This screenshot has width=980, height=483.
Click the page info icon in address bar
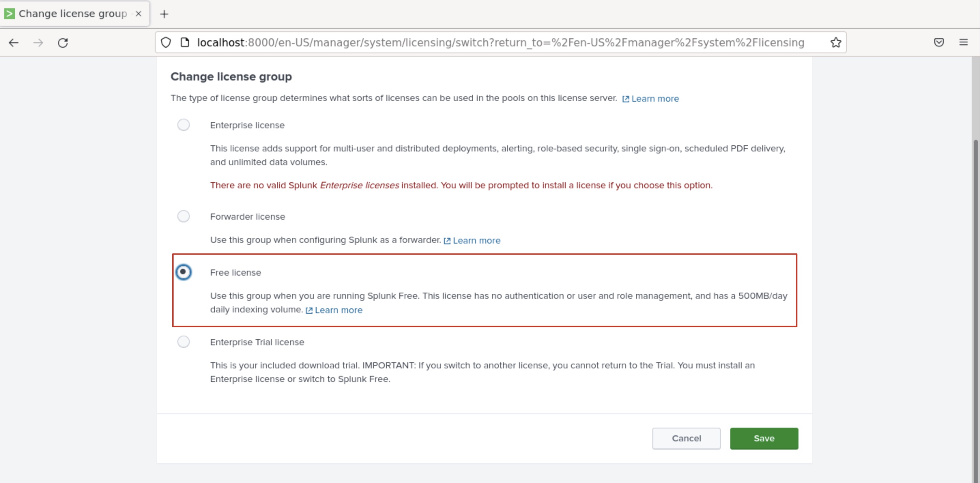click(x=185, y=43)
